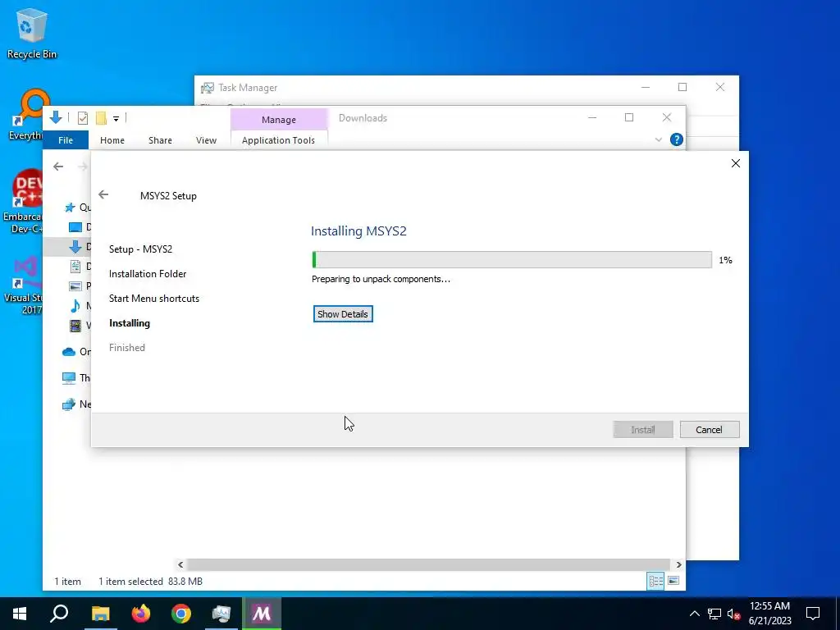Screen dimensions: 840x630
Task: Switch to Large icons view layout icon
Action: pyautogui.click(x=674, y=581)
